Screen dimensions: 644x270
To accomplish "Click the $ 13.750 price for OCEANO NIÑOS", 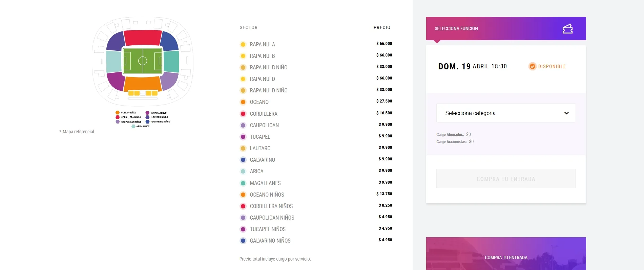I will tap(384, 194).
